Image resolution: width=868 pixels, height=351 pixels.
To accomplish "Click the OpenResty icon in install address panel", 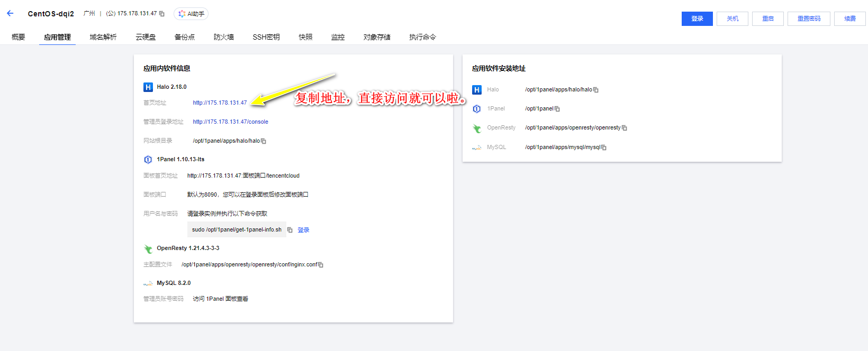I will [477, 128].
